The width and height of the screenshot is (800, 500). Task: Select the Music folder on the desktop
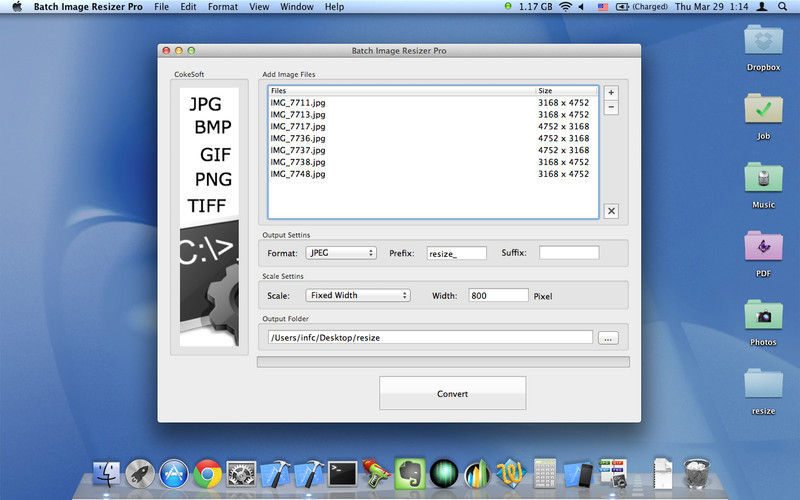tap(763, 185)
